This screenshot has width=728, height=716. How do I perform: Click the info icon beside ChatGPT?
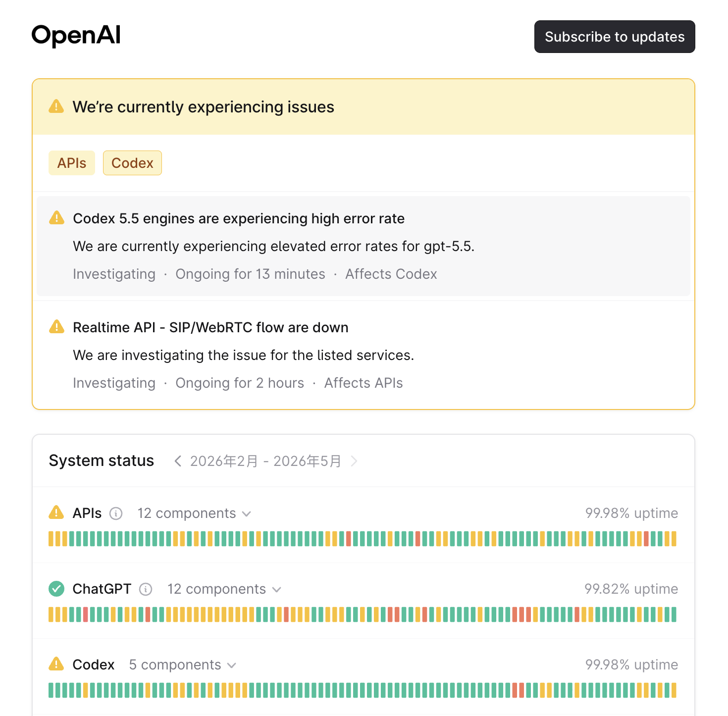point(146,589)
